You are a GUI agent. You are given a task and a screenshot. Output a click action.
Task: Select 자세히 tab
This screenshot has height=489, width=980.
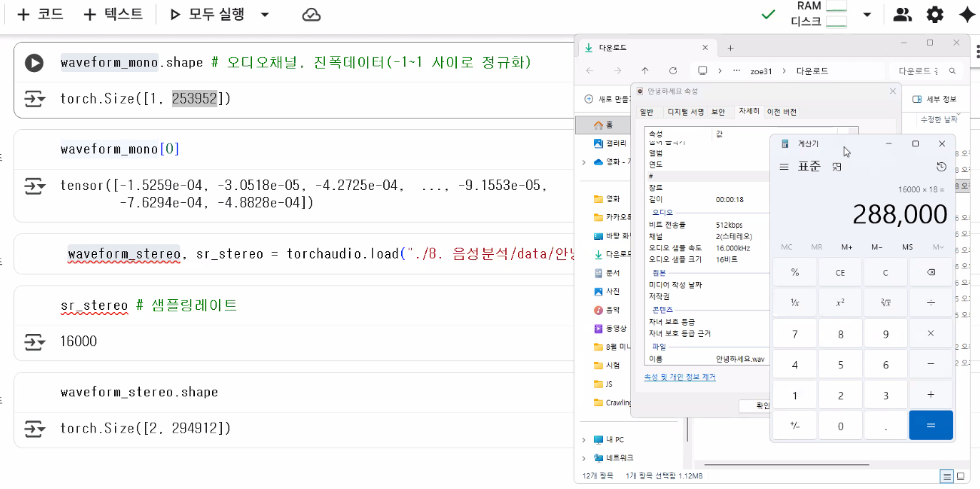[749, 111]
